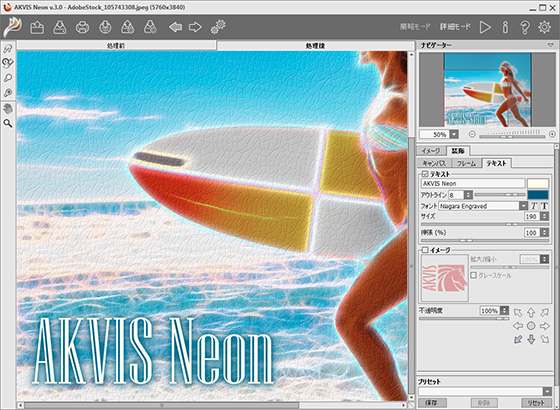Place text at middle-right position arrow
Viewport: 560px width, 410px height.
[544, 326]
